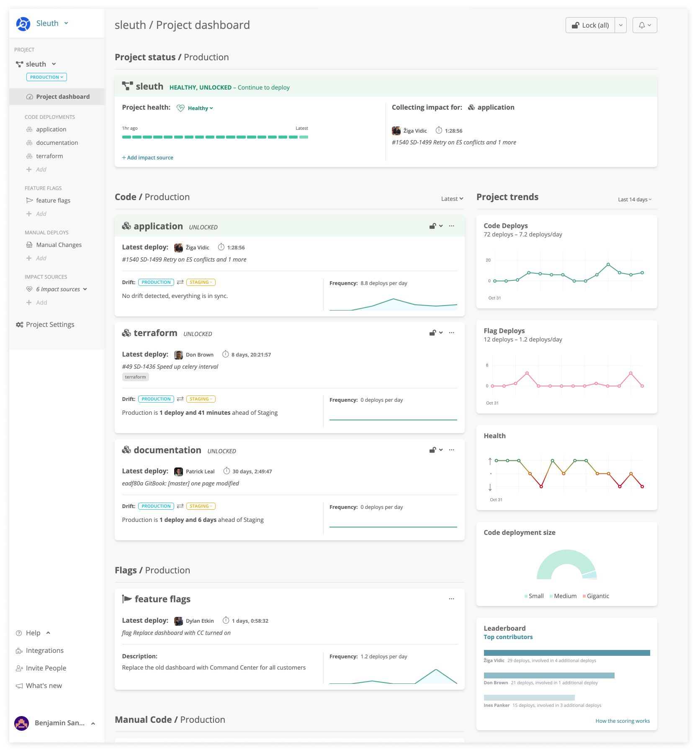The width and height of the screenshot is (700, 755).
Task: Open STAGING drift dropdown in terraform card
Action: pos(201,399)
